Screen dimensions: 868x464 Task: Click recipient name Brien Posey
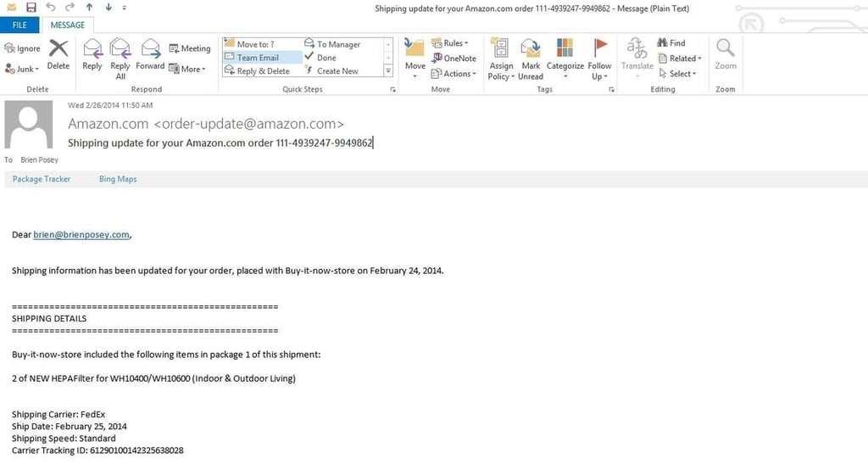[39, 160]
